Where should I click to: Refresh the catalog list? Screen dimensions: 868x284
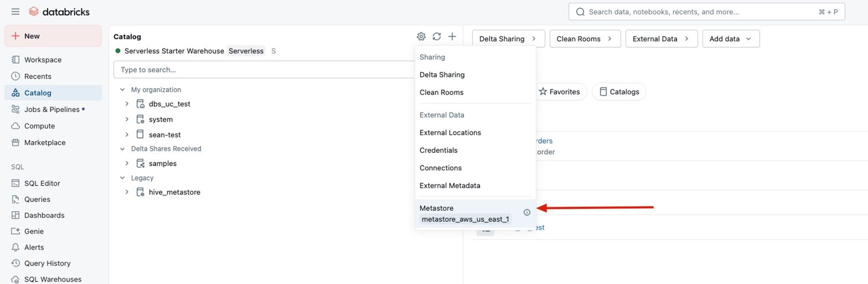tap(436, 37)
